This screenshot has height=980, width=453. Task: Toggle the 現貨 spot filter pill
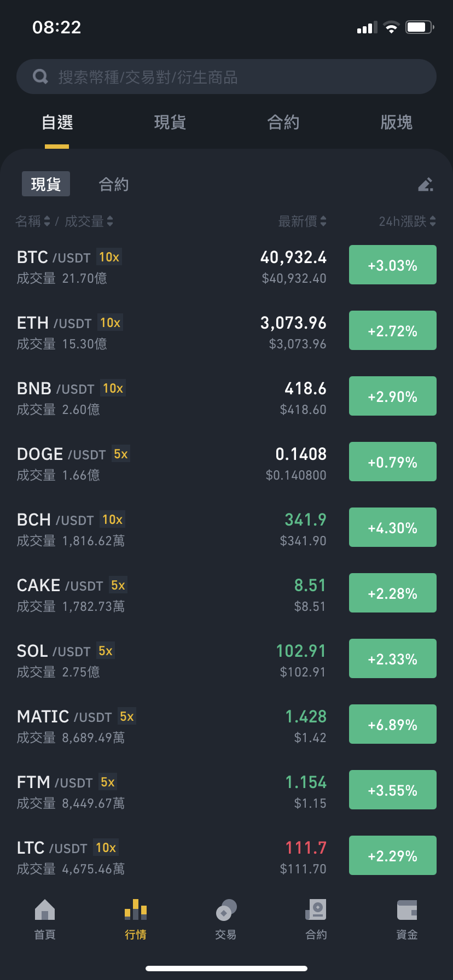pos(46,184)
